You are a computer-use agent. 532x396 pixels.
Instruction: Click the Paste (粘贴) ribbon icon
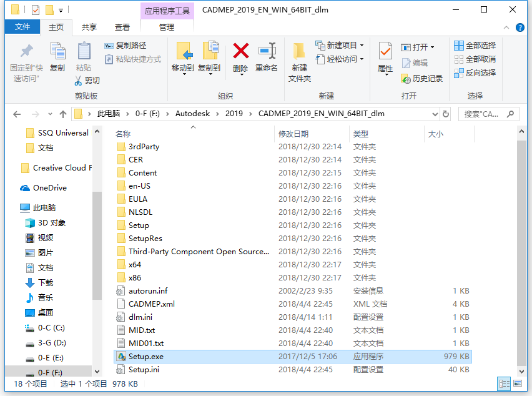[x=84, y=51]
